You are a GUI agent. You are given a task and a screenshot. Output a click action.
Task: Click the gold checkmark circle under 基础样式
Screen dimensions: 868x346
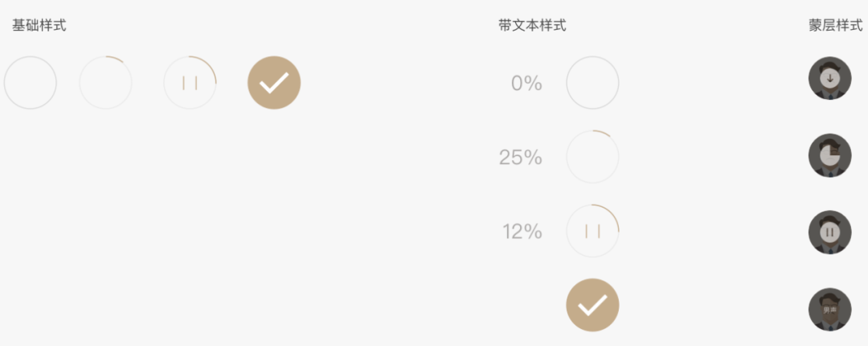[x=274, y=83]
